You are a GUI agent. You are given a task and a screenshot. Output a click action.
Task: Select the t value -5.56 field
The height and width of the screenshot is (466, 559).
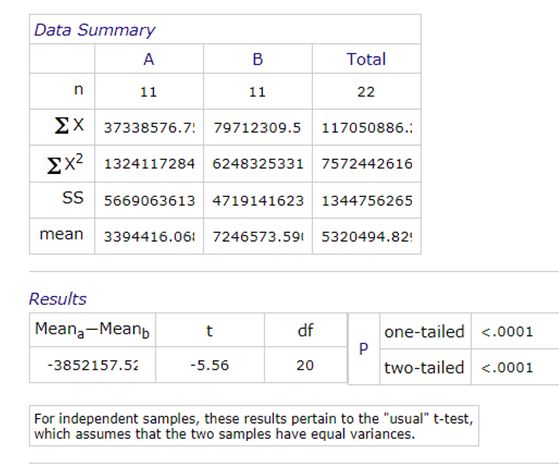click(x=210, y=365)
